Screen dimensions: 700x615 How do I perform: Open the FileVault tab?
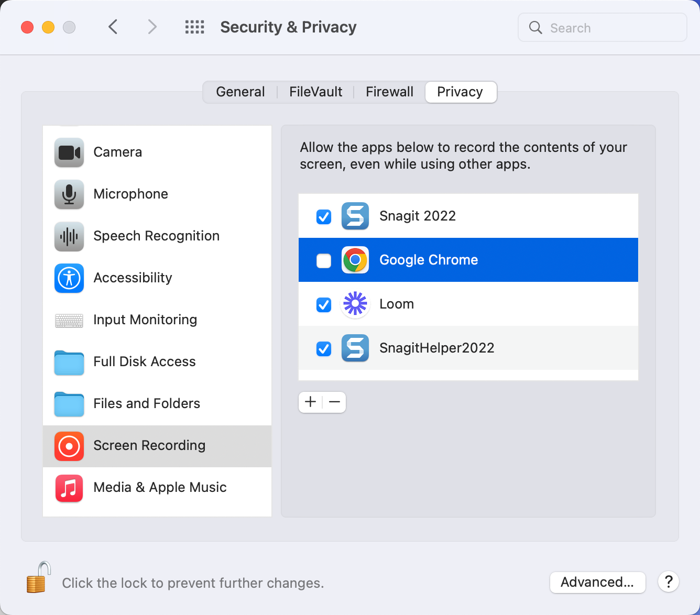point(315,92)
